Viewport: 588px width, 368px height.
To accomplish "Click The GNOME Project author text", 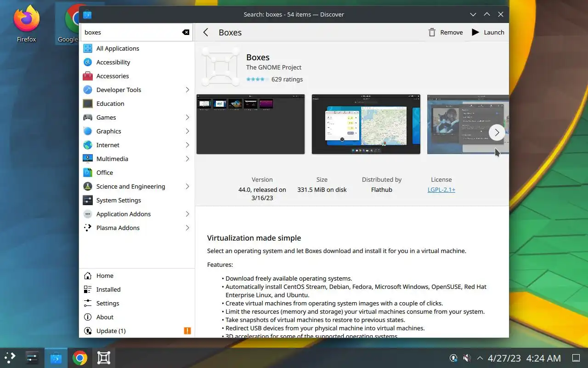I will 274,67.
